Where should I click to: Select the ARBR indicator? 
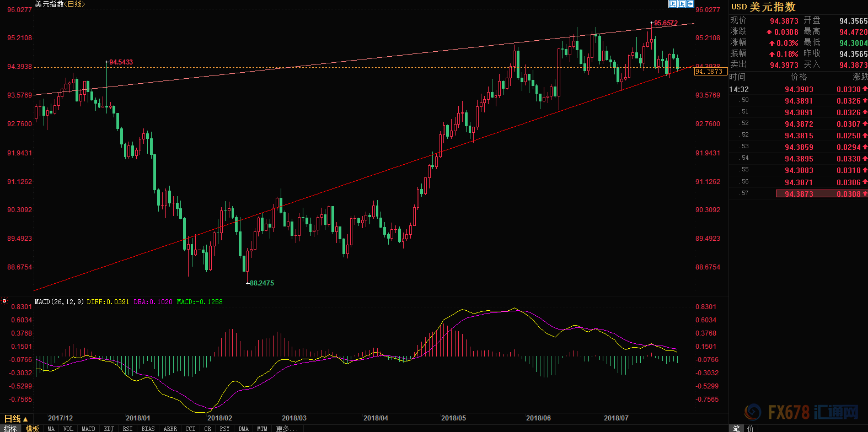click(x=170, y=428)
